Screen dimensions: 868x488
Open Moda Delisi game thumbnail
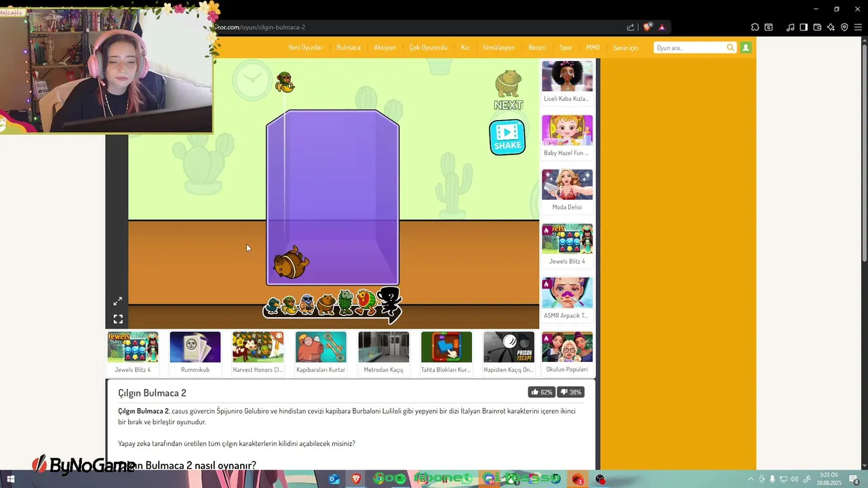point(567,184)
